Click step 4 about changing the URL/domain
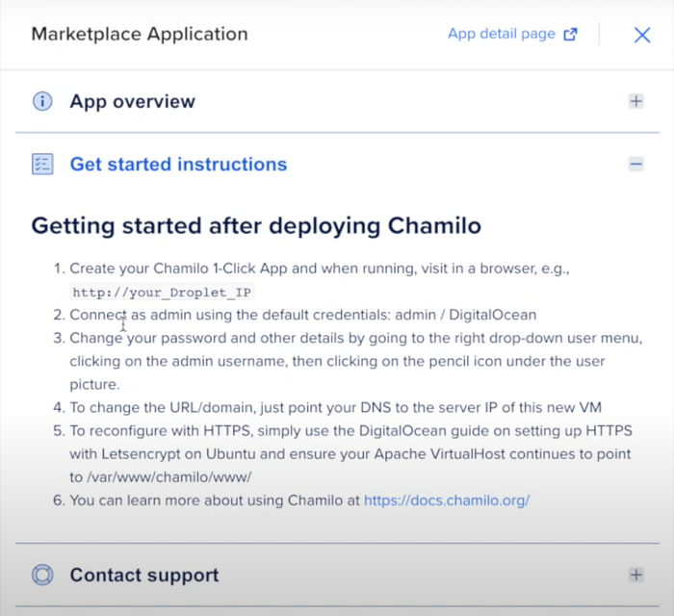The image size is (674, 616). (335, 407)
